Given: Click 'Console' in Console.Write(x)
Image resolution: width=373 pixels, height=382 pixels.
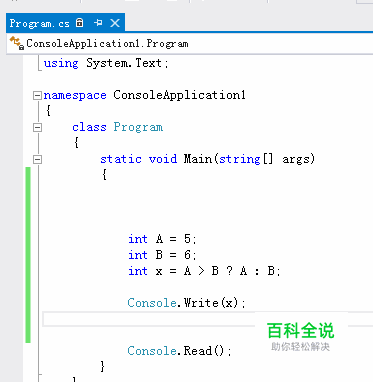Looking at the screenshot, I should [152, 303].
